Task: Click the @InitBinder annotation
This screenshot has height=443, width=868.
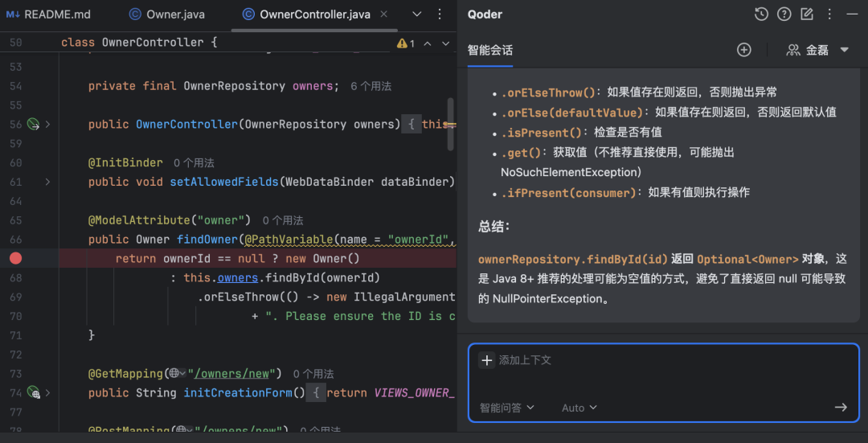Action: pyautogui.click(x=125, y=162)
